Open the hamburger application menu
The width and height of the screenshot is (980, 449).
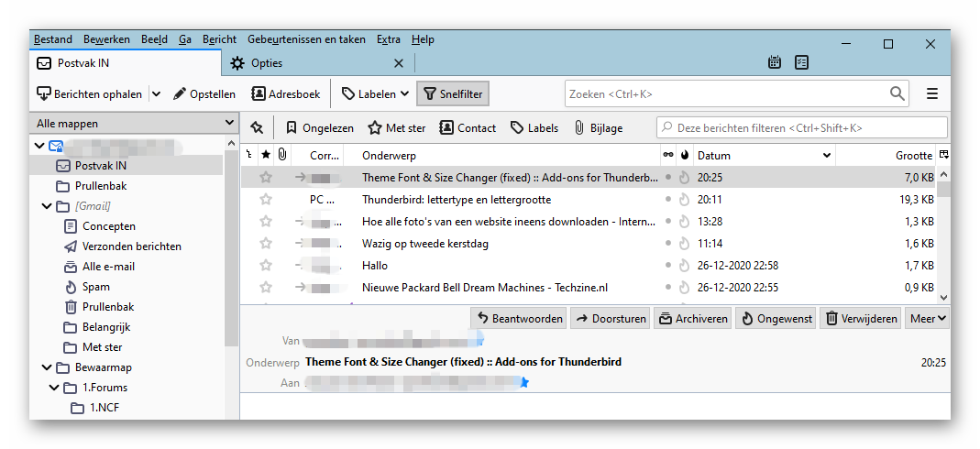click(932, 94)
